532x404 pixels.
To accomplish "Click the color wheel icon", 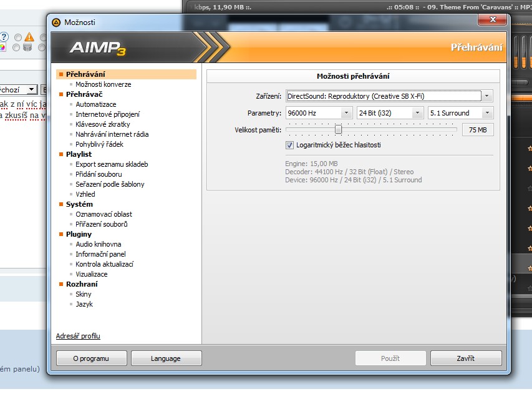I will (x=2, y=47).
